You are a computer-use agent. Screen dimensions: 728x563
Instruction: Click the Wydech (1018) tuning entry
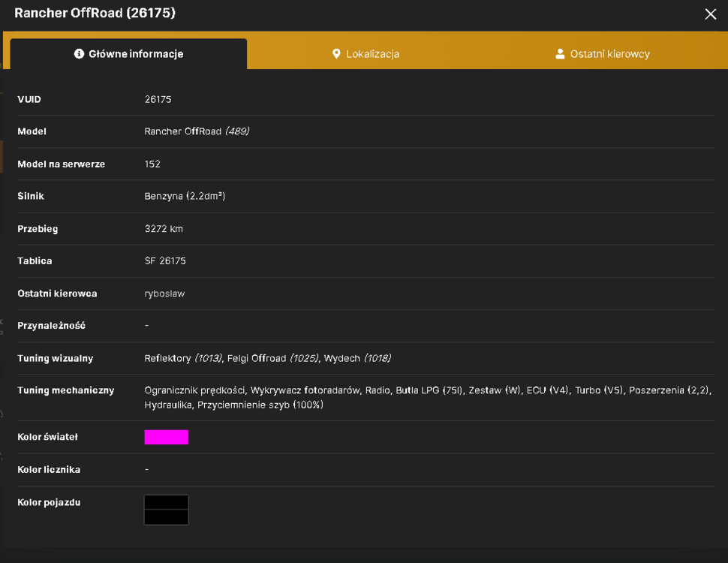tap(357, 358)
